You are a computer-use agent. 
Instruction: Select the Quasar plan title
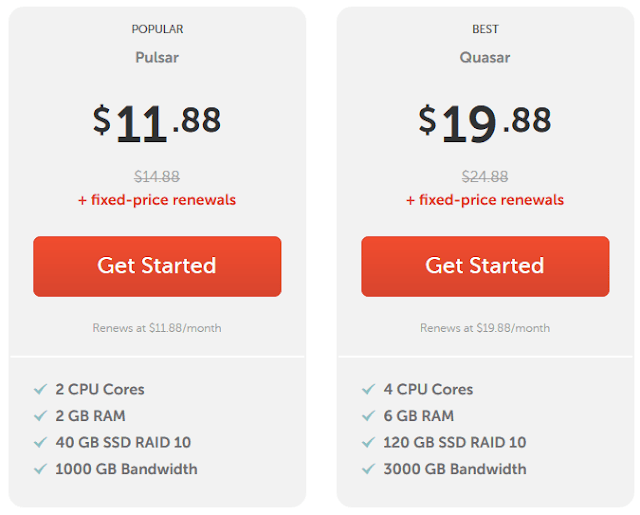pyautogui.click(x=485, y=57)
